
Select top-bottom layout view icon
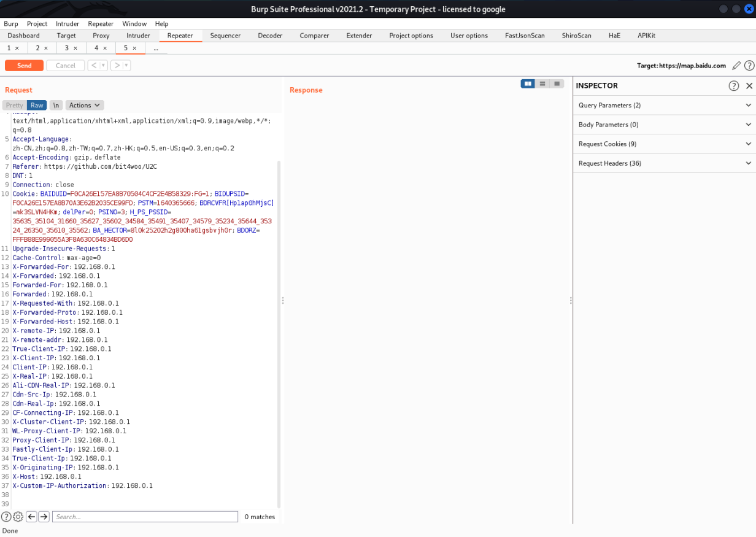(x=542, y=83)
